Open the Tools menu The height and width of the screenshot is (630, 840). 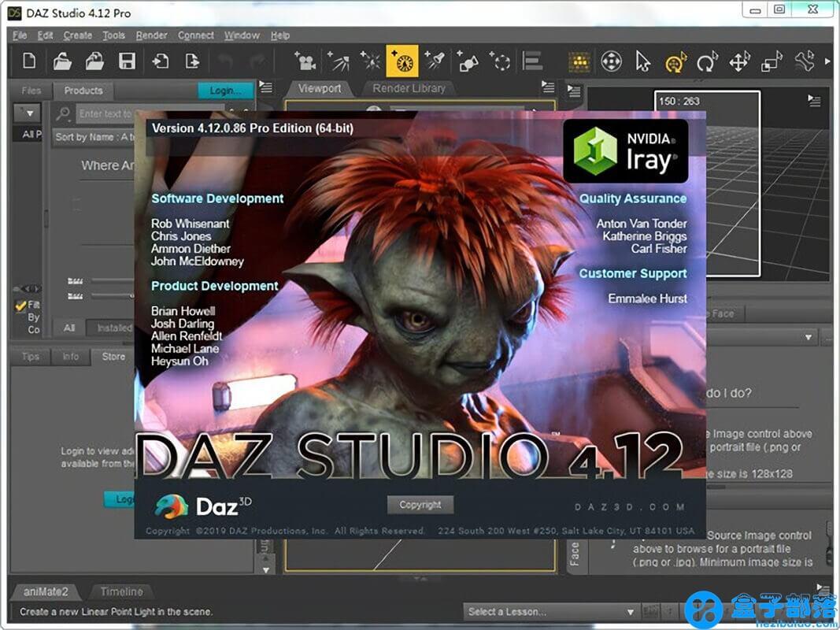pos(113,35)
